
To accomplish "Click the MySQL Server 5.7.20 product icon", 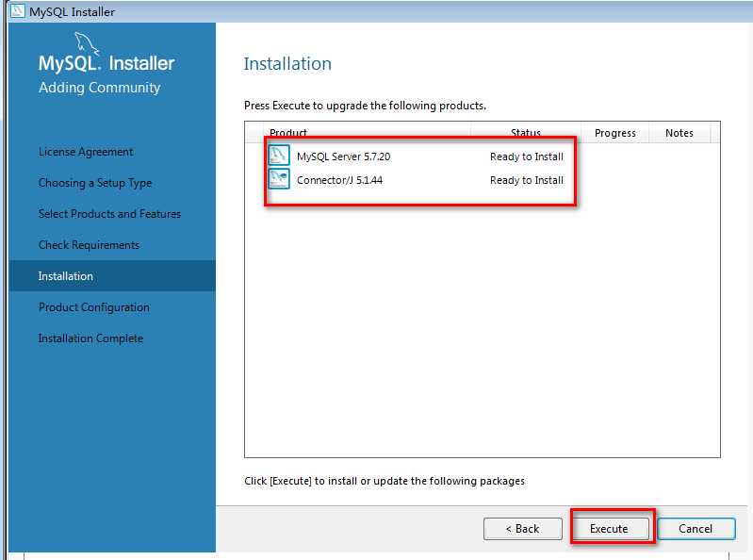I will (x=279, y=156).
